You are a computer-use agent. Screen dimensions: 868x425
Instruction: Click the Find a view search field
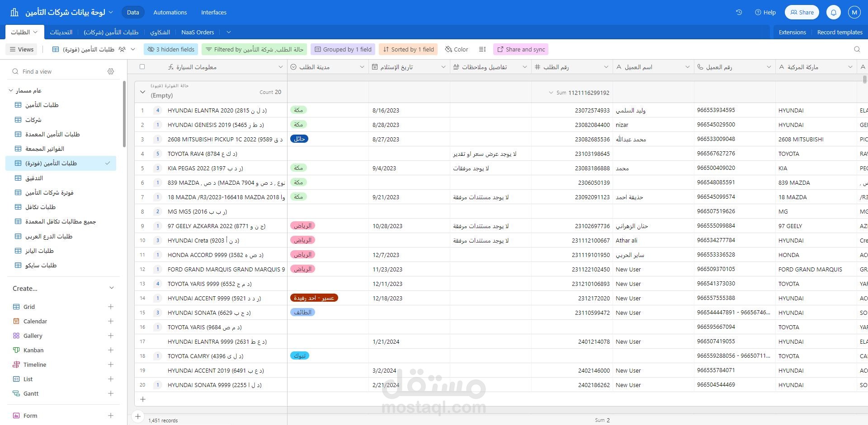point(59,71)
